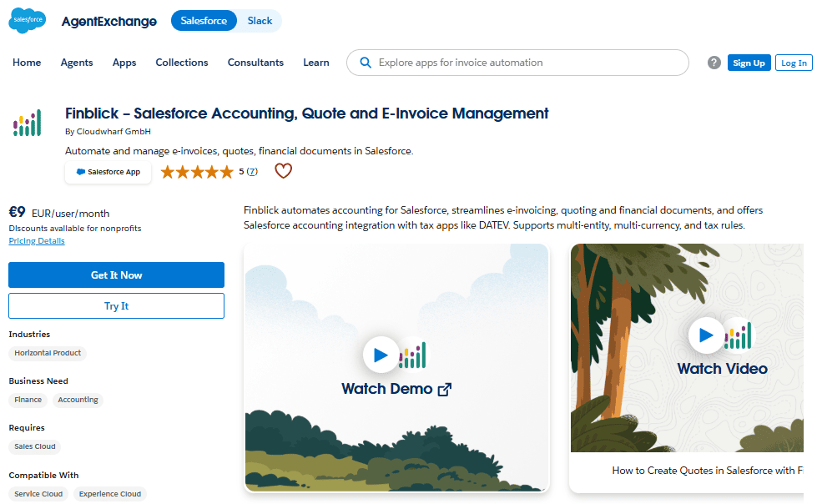Click the Salesforce App badge
The height and width of the screenshot is (504, 817).
click(x=108, y=172)
